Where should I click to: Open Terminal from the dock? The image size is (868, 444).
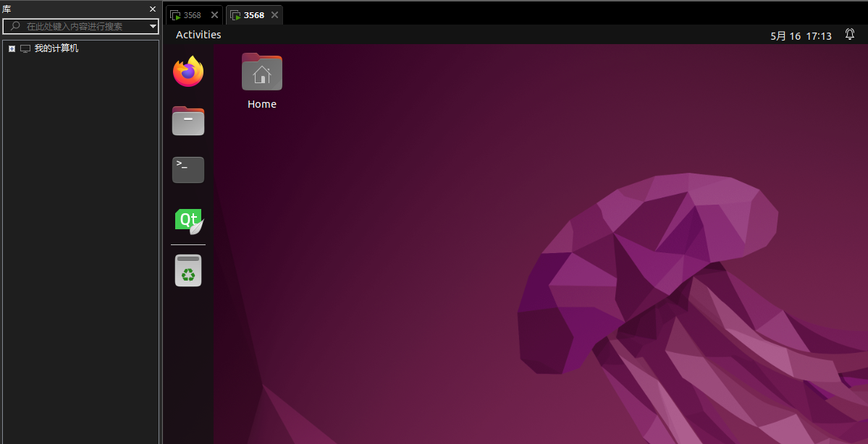pos(188,170)
